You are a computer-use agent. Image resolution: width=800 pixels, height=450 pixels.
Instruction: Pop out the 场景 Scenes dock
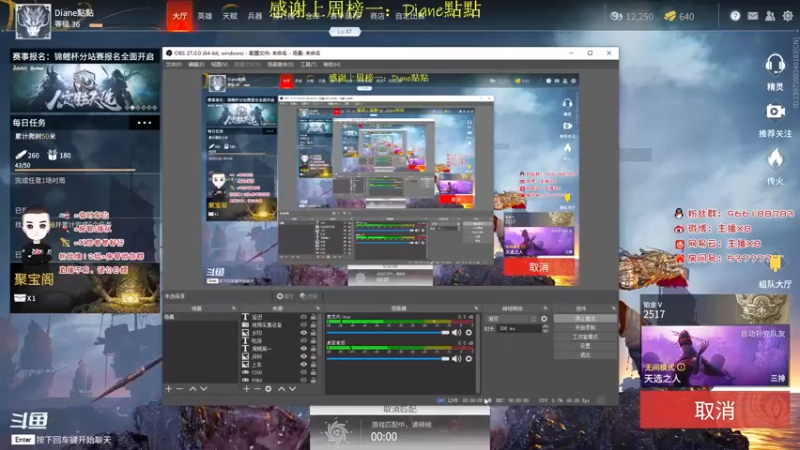pyautogui.click(x=234, y=308)
